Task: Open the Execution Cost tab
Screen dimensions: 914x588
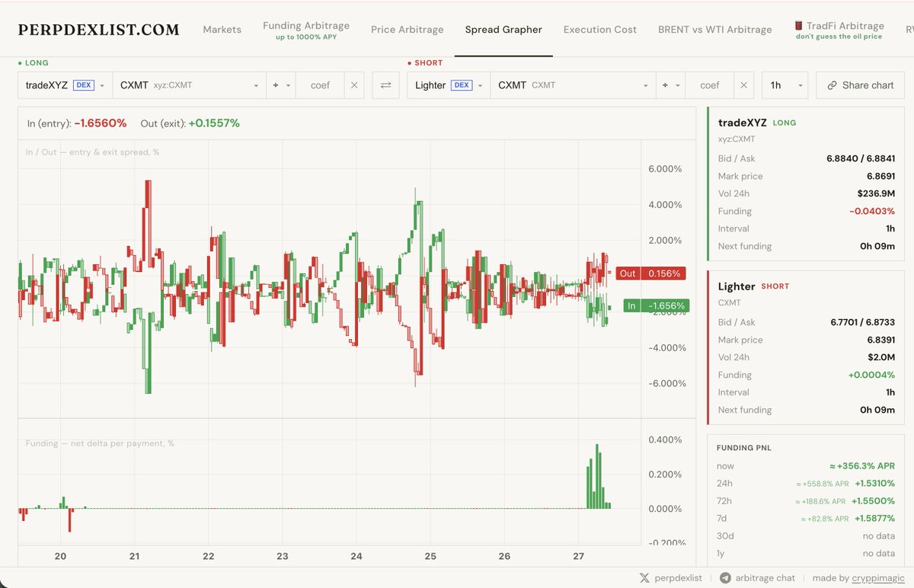Action: (x=599, y=30)
